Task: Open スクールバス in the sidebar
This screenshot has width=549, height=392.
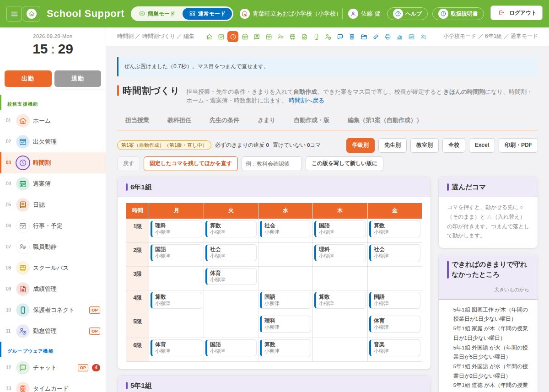Action: click(x=53, y=268)
